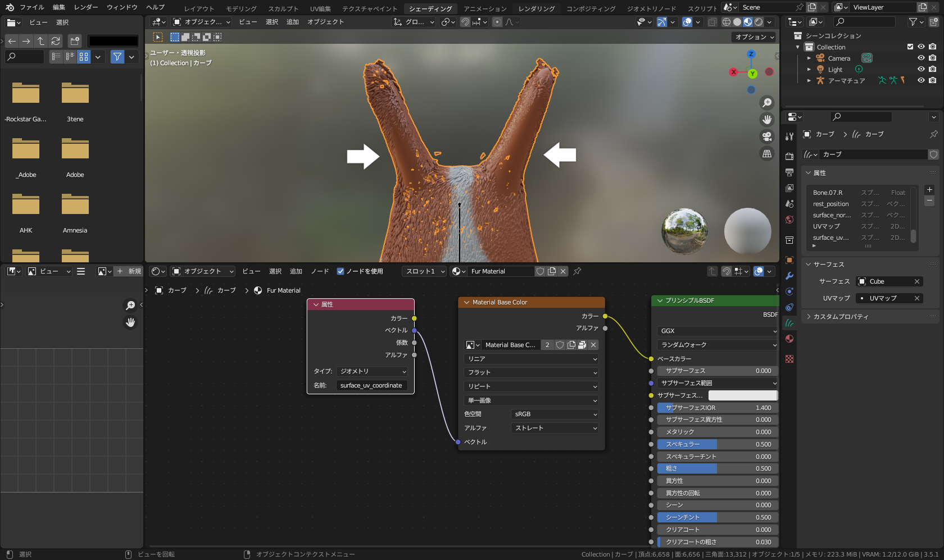Switch file browser to vertical list display
The width and height of the screenshot is (944, 560).
click(56, 57)
